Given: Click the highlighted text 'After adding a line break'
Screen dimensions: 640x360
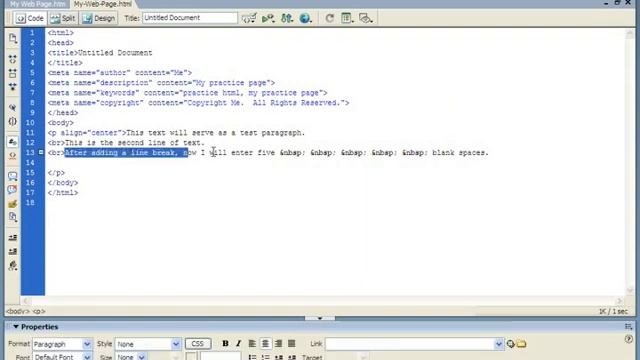Looking at the screenshot, I should [x=121, y=153].
